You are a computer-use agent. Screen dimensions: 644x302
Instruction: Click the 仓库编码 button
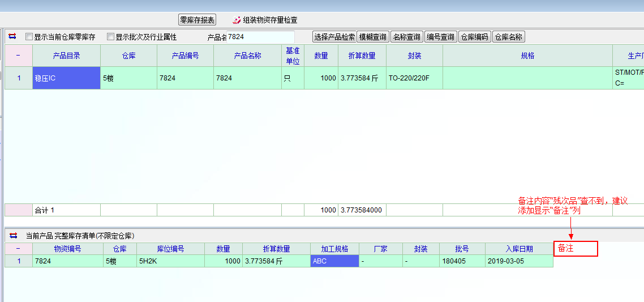tap(474, 37)
